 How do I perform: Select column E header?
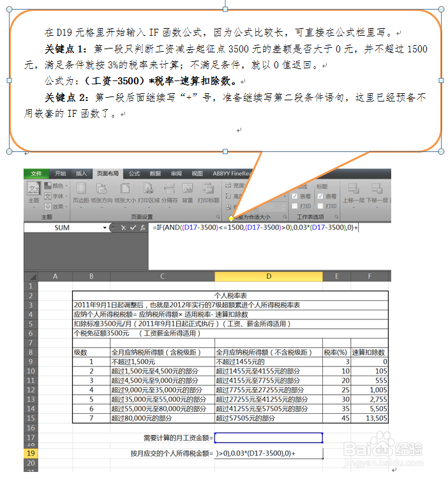(x=336, y=277)
